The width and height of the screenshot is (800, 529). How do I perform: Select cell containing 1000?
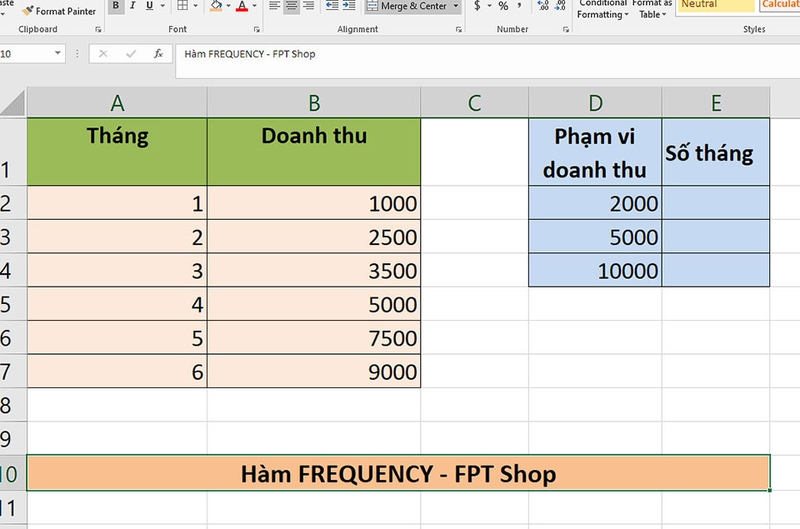[314, 203]
